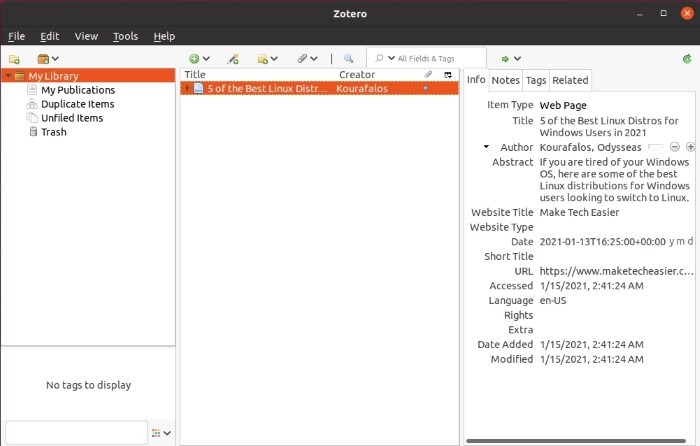700x446 pixels.
Task: Click the My Publications document icon
Action: tap(32, 90)
